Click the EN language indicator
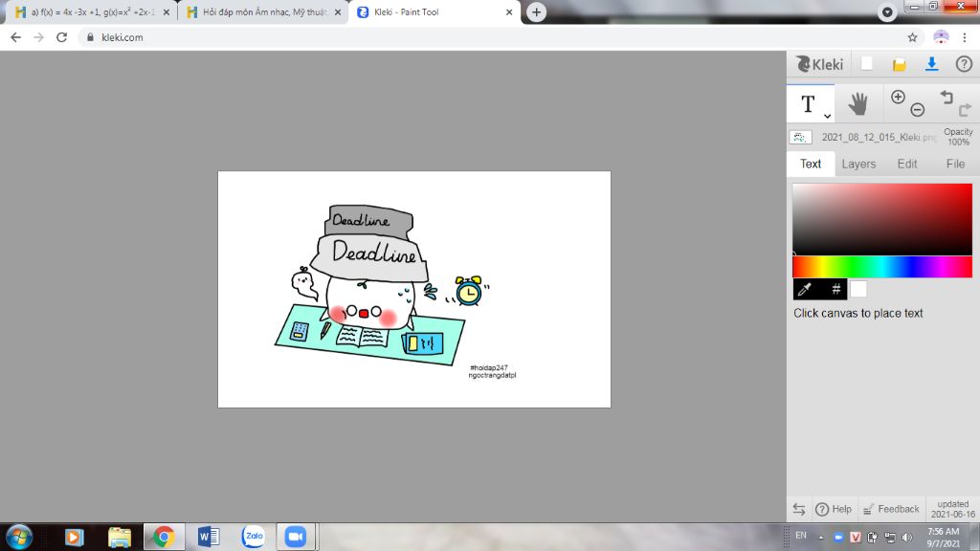 click(x=801, y=536)
